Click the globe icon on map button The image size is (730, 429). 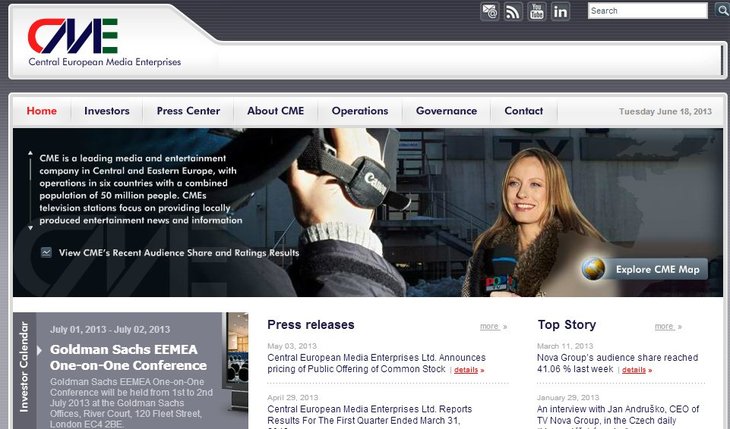(x=594, y=269)
